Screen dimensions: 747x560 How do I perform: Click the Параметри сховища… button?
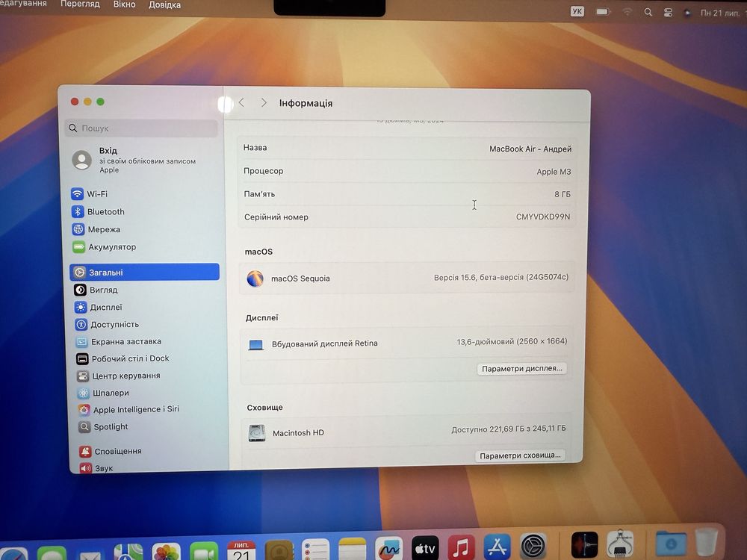(520, 455)
